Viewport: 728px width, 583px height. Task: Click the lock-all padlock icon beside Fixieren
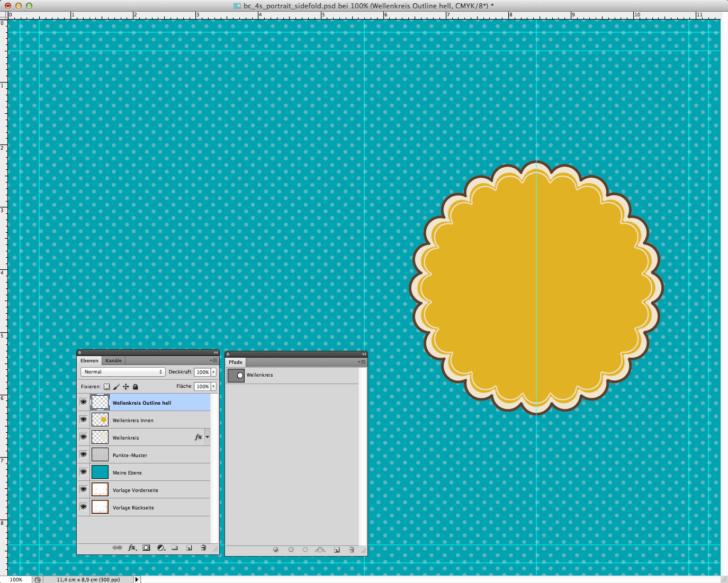[135, 387]
